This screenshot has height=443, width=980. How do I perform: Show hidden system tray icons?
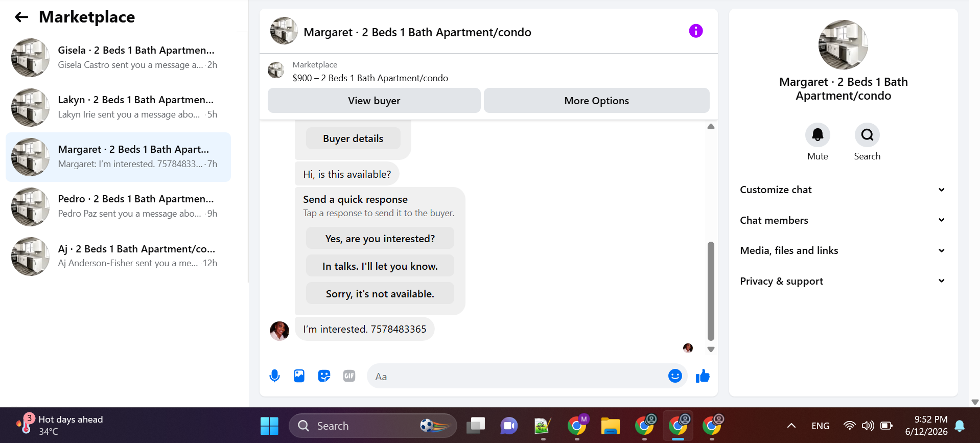[x=791, y=426]
